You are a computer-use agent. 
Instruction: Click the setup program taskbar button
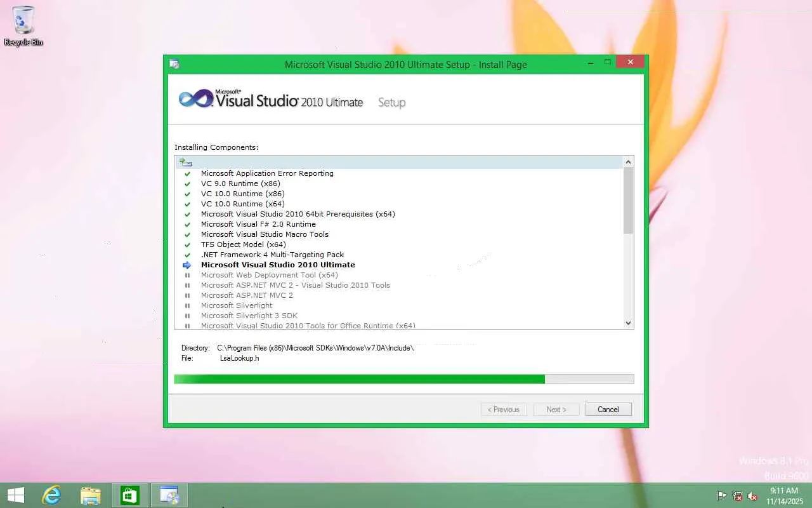(x=169, y=495)
